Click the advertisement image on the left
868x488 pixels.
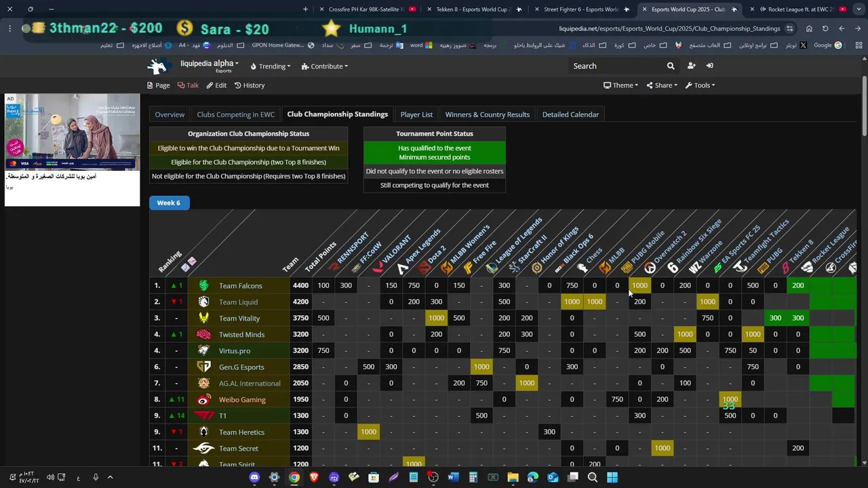[72, 132]
